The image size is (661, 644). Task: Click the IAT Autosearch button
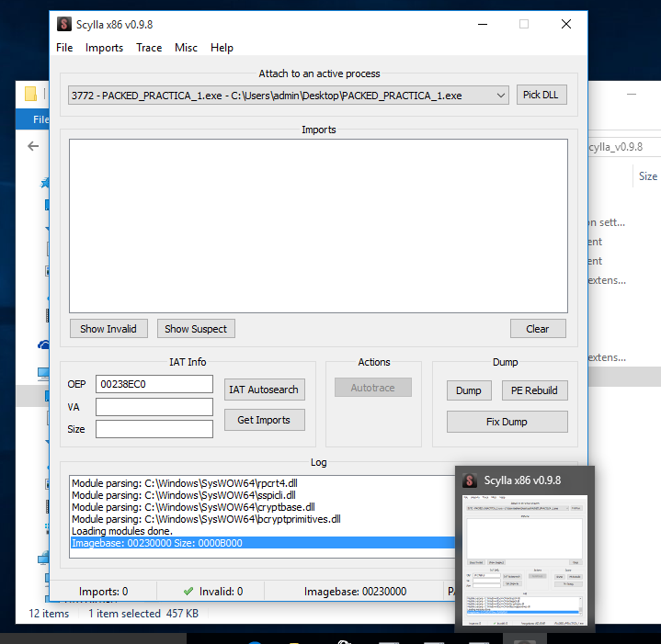[264, 390]
